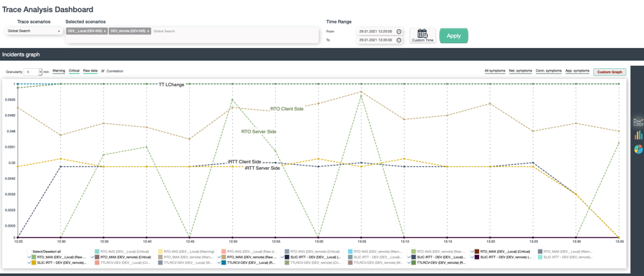Click the iRTT Client Side line label
The image size is (644, 276).
click(244, 162)
